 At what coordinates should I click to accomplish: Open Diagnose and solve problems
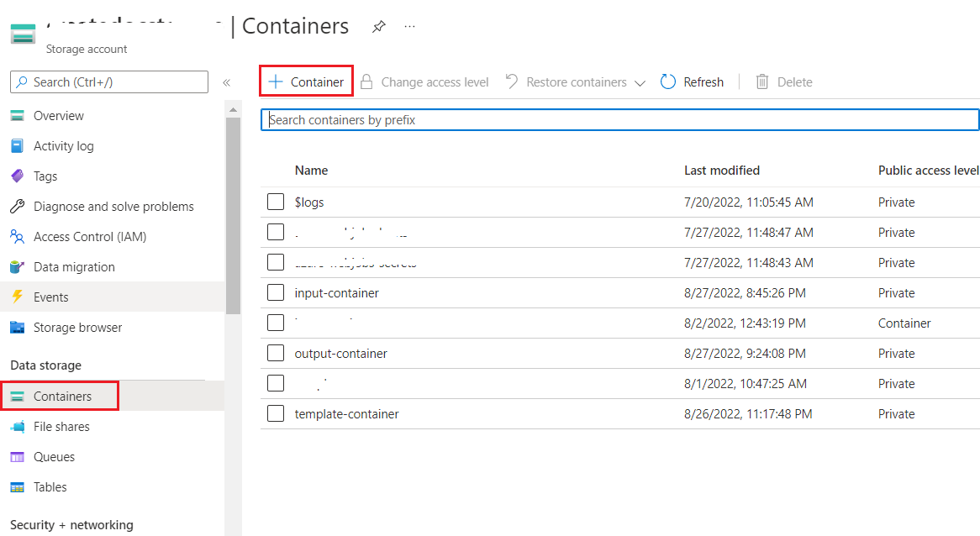[113, 207]
